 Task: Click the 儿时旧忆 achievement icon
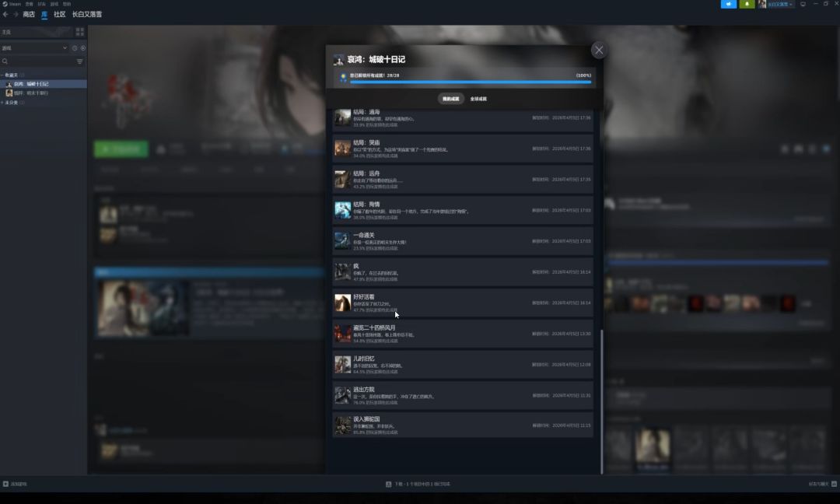[343, 364]
